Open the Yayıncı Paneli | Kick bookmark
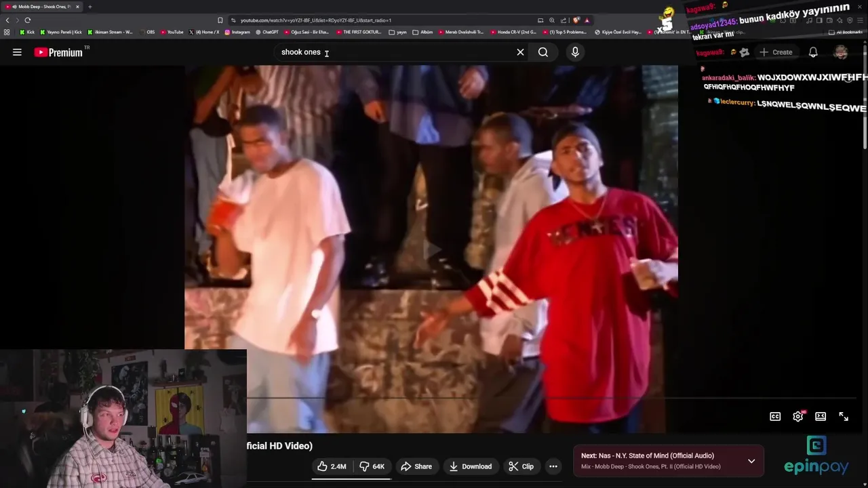868x488 pixels. tap(61, 32)
